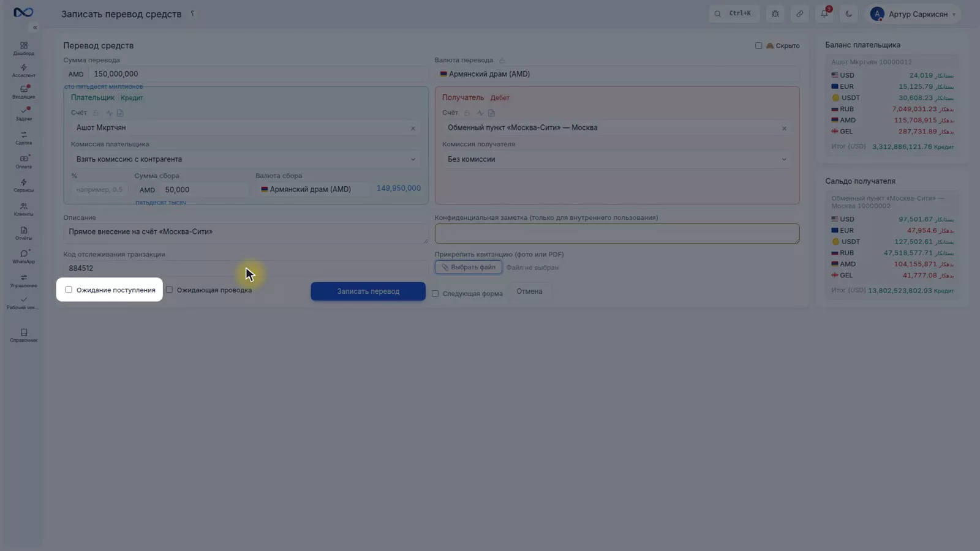Click the recipient account activity icon
Viewport: 980px width, 551px height.
480,113
